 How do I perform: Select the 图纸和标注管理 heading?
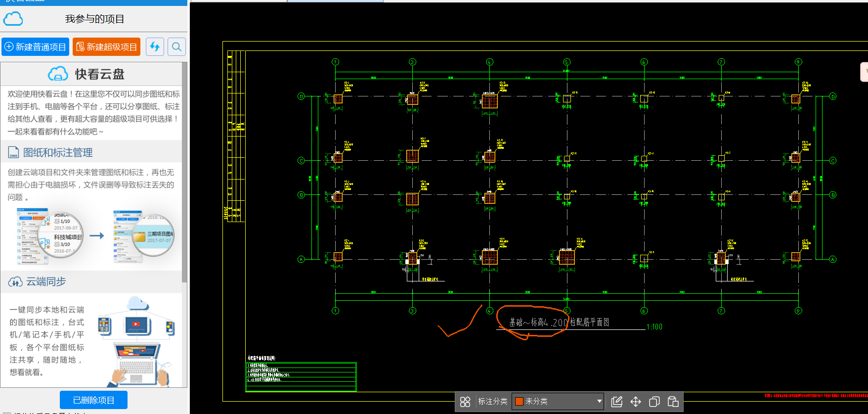click(58, 152)
